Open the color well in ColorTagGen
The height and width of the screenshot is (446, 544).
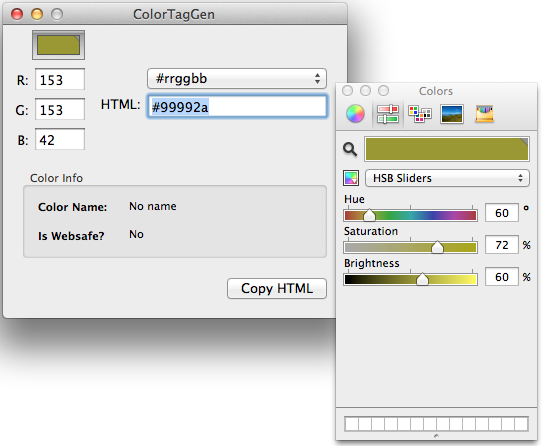[x=58, y=45]
